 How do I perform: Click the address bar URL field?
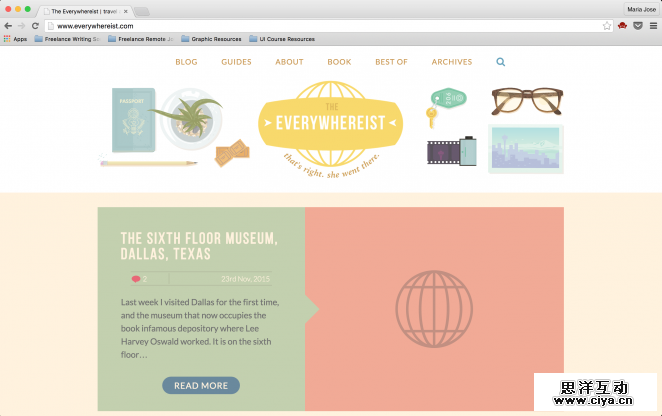click(320, 25)
